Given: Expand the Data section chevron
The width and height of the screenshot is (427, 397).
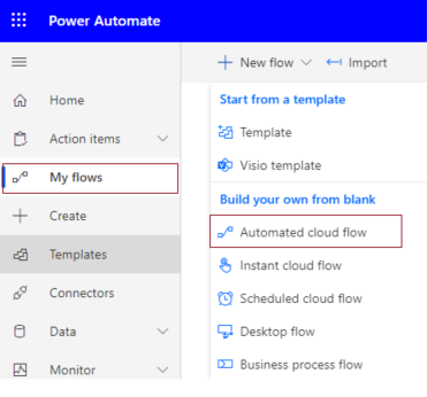Looking at the screenshot, I should point(163,331).
